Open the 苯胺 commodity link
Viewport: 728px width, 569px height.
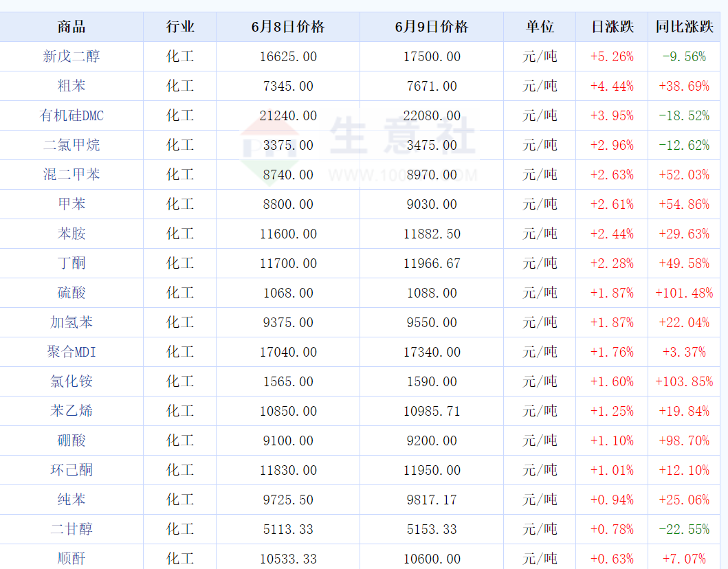71,234
